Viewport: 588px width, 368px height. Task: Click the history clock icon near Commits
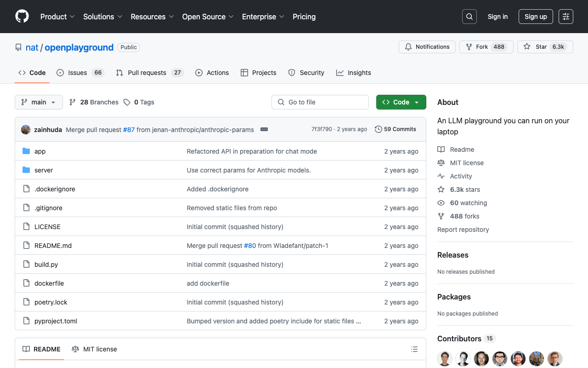379,129
